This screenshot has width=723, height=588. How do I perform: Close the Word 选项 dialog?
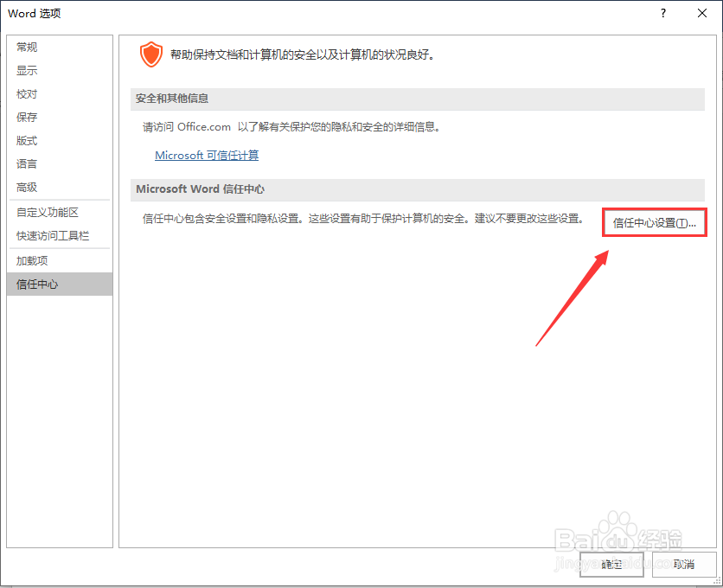[x=701, y=13]
